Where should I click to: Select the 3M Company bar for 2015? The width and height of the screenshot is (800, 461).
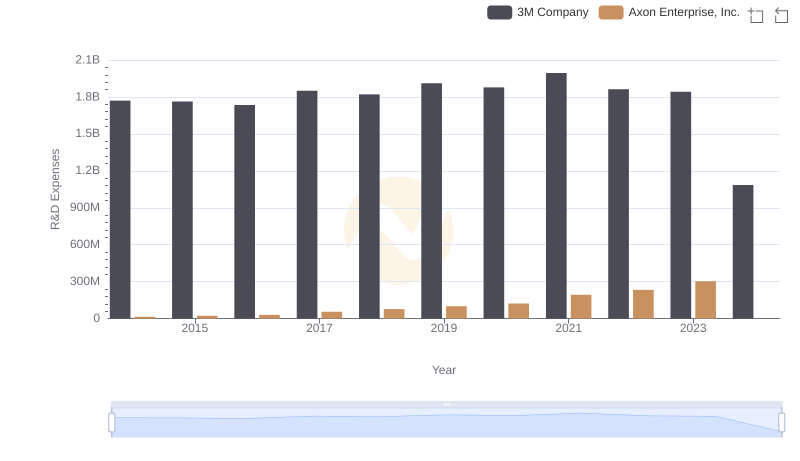pos(182,210)
